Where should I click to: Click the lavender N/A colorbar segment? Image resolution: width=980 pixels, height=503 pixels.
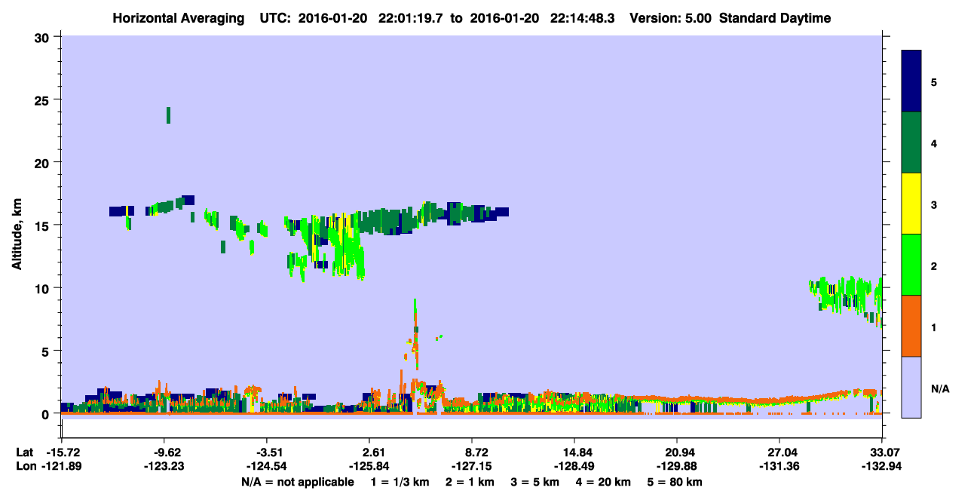[x=911, y=387]
